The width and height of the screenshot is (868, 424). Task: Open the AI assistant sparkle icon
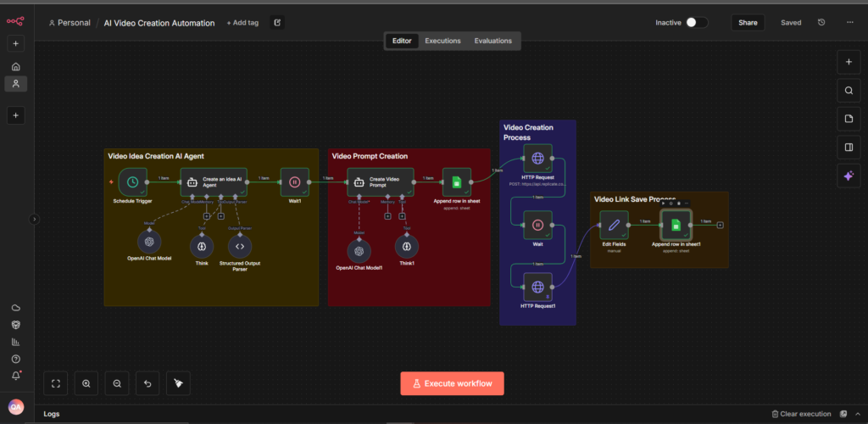tap(849, 176)
